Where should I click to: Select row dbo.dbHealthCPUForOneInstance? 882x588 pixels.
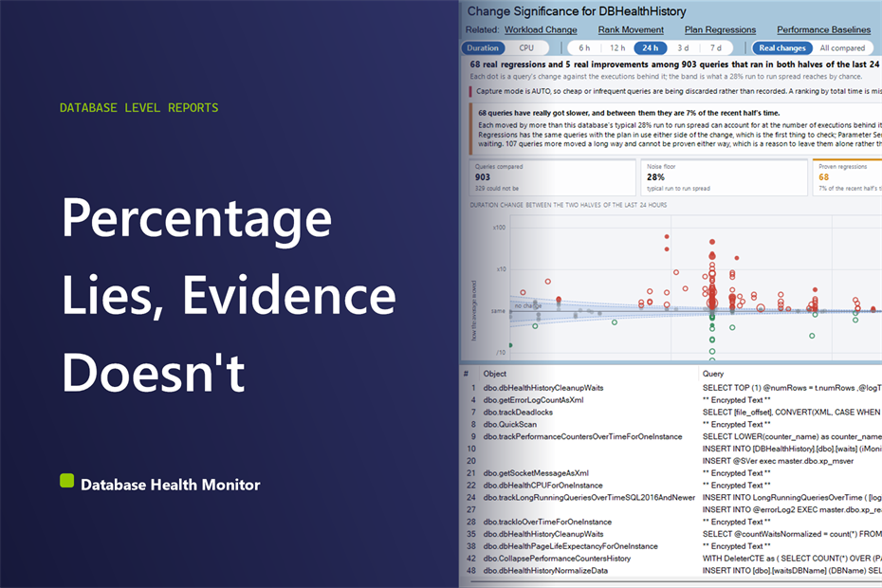point(671,486)
